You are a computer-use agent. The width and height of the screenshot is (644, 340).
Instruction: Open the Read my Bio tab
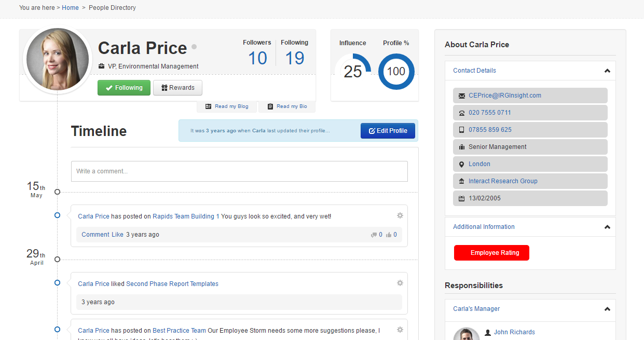coord(287,106)
